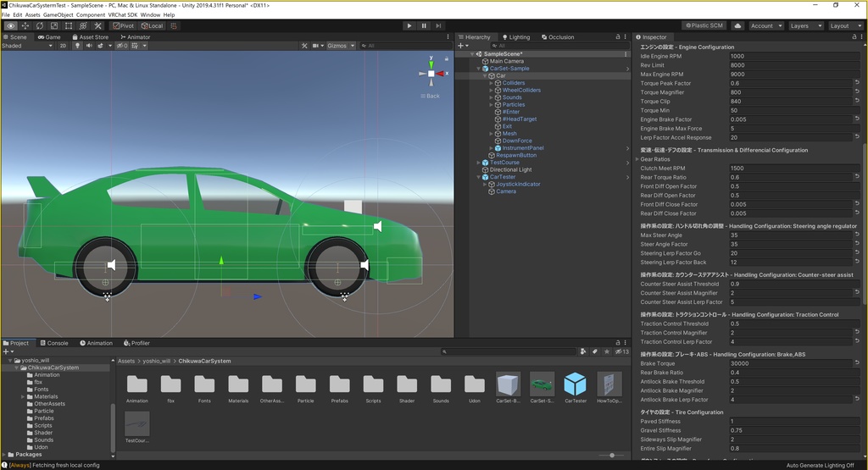Toggle scene lighting bulb button

77,46
